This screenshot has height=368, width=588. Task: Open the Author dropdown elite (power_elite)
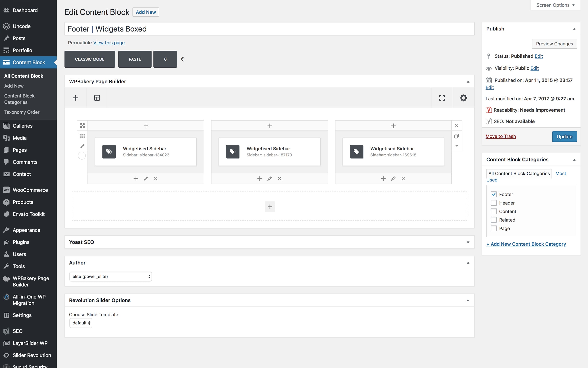tap(111, 276)
